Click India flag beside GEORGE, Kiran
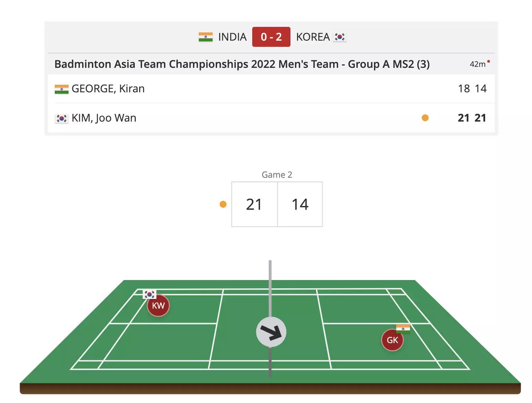Screen dimensions: 532x403 point(62,89)
